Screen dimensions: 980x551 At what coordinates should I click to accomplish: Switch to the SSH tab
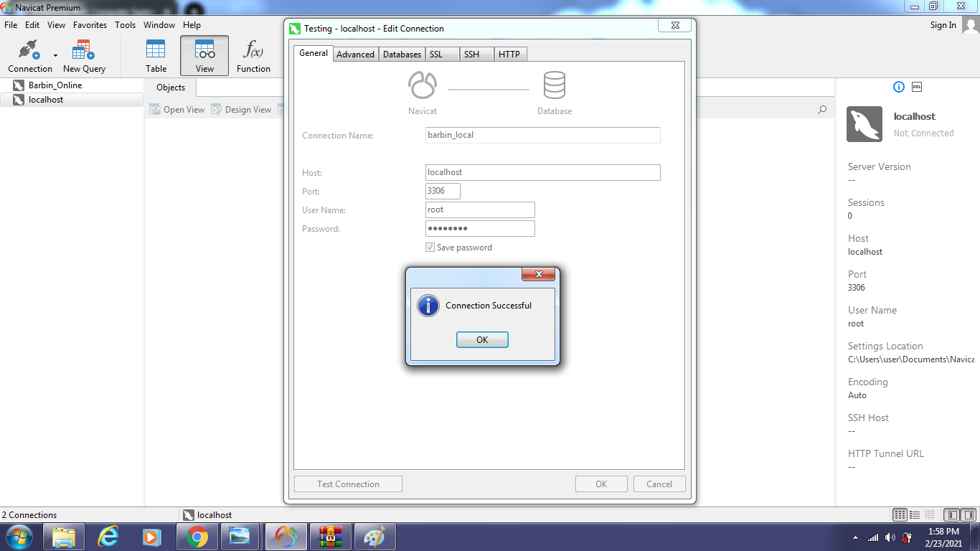pyautogui.click(x=471, y=55)
